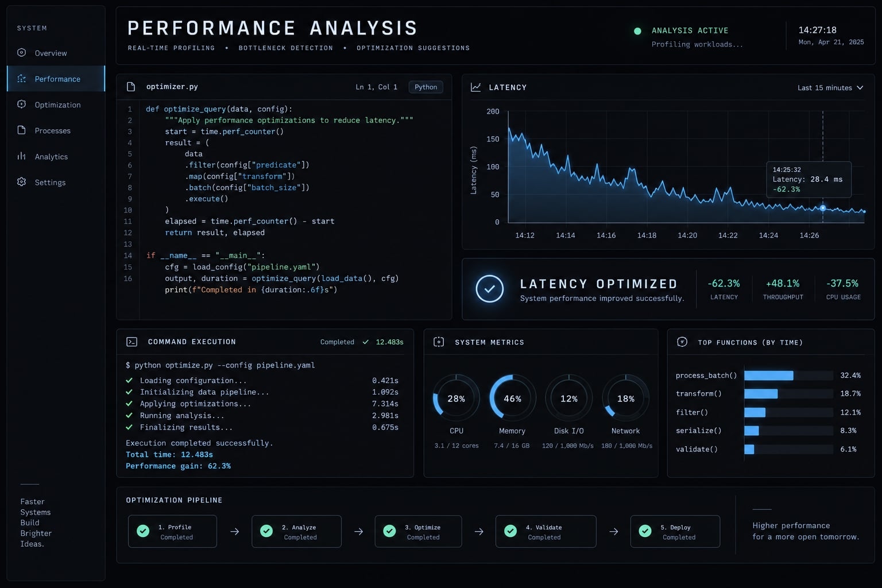Click the optimizer.py file icon
Image resolution: width=882 pixels, height=588 pixels.
pos(131,87)
